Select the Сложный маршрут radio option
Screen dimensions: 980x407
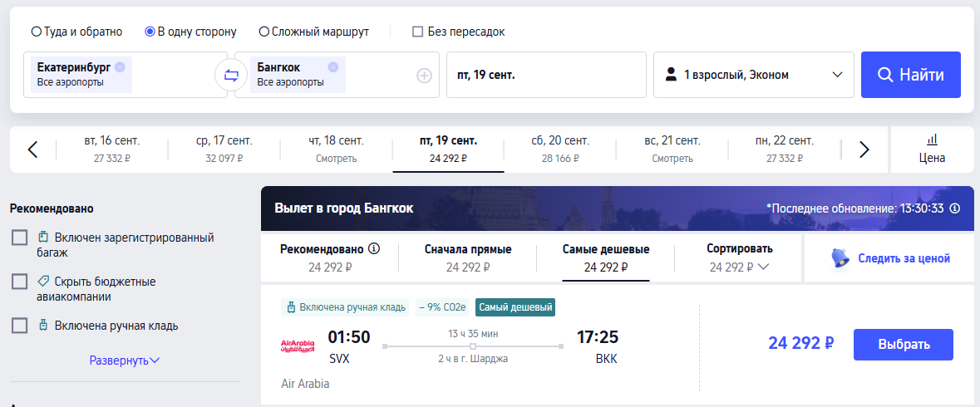(264, 32)
